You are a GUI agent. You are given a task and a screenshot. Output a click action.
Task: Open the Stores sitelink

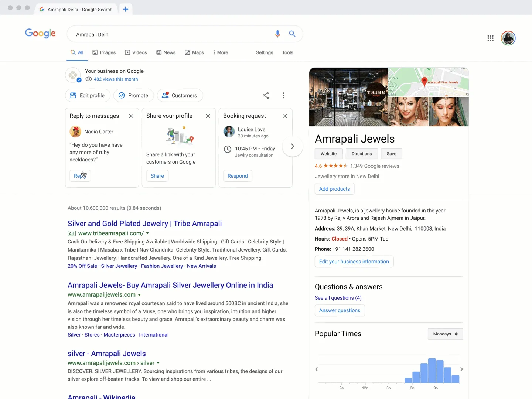(x=92, y=335)
